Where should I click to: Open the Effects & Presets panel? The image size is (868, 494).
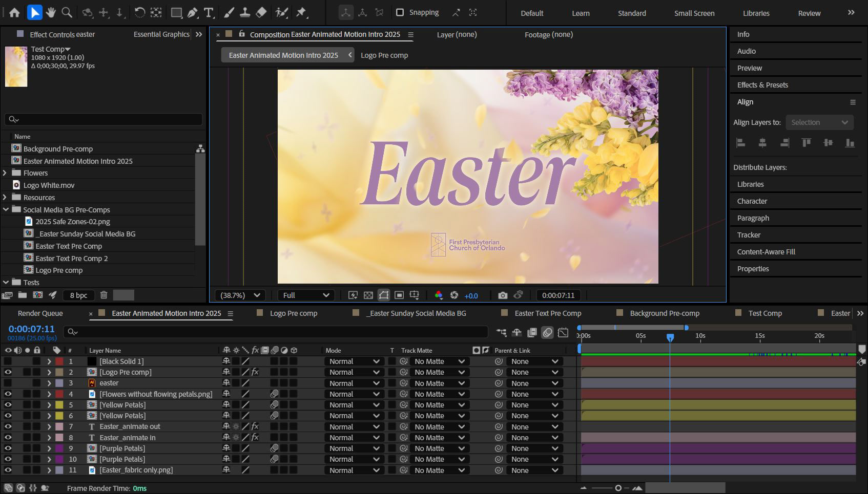pos(762,85)
